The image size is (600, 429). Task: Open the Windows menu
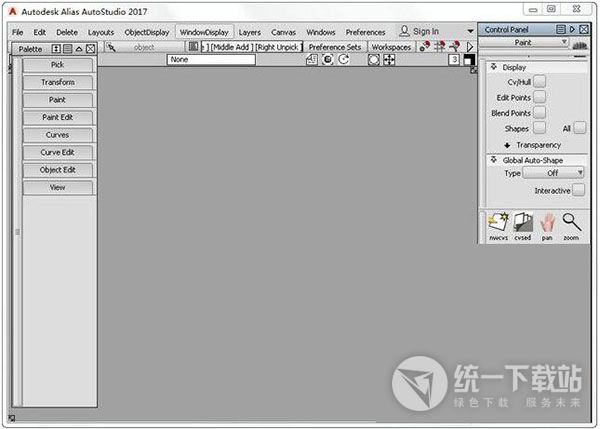pyautogui.click(x=321, y=32)
